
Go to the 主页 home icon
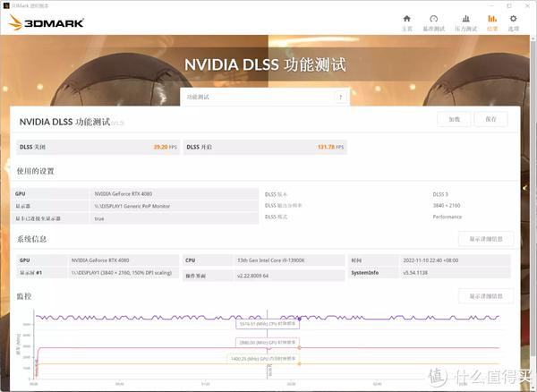(406, 22)
